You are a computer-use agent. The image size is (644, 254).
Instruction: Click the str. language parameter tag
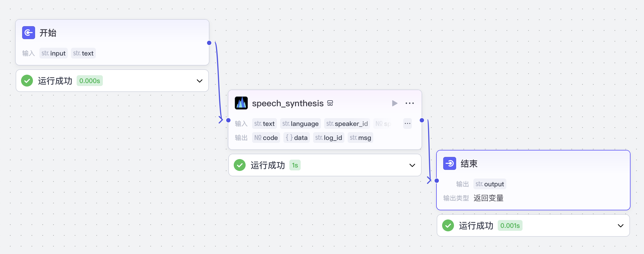point(300,123)
